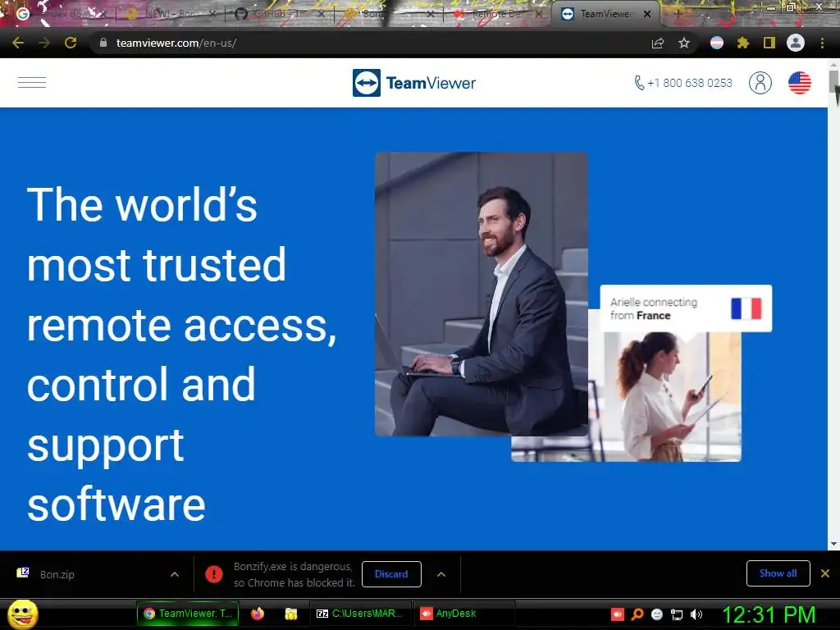840x630 pixels.
Task: Open a new tab with the plus button
Action: click(x=678, y=14)
